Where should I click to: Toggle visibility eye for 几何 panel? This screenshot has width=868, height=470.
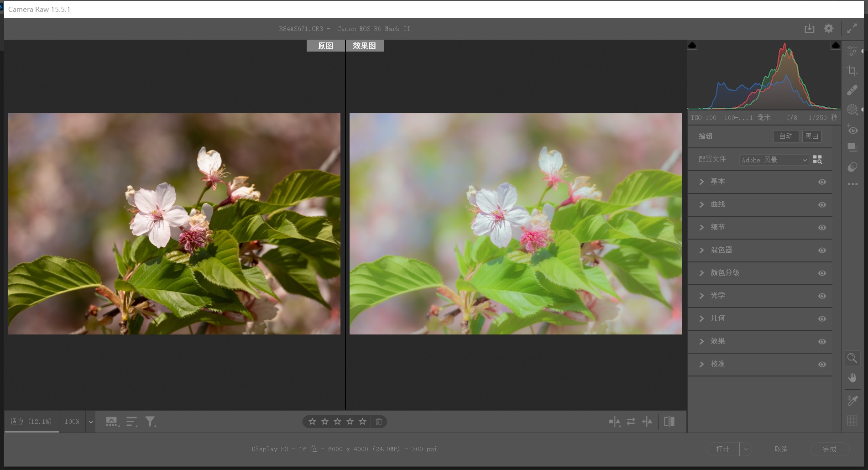tap(822, 319)
